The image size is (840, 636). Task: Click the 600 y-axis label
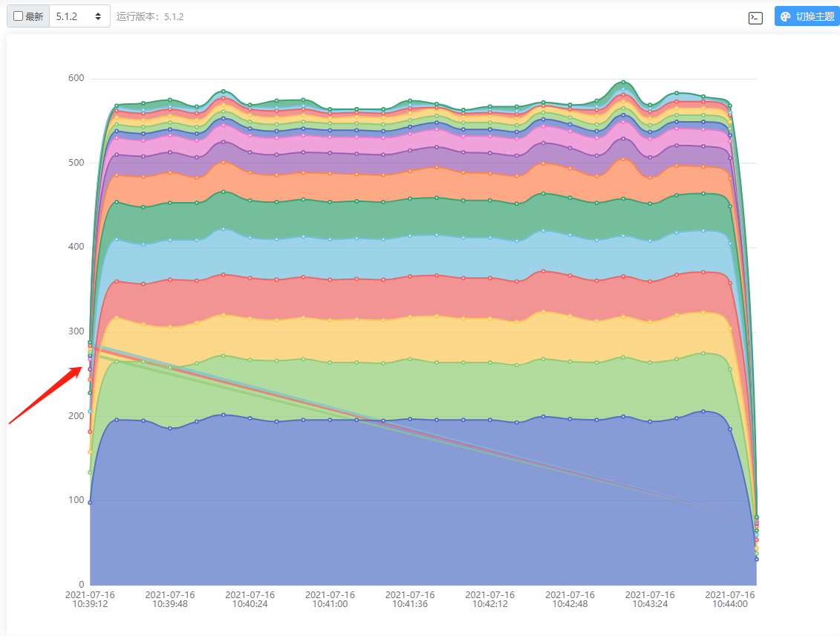(76, 78)
